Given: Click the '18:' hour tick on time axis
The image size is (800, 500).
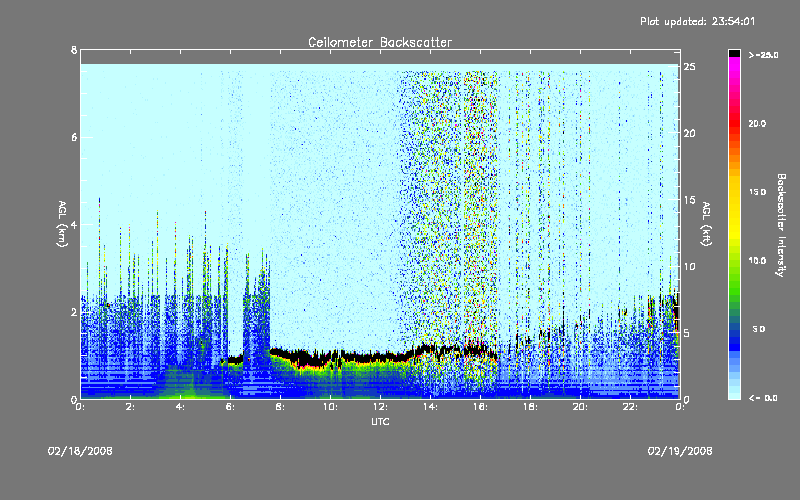Looking at the screenshot, I should [x=531, y=407].
